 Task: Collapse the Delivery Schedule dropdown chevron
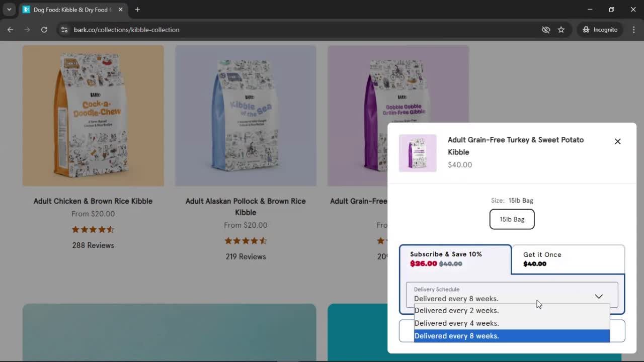pos(599,296)
